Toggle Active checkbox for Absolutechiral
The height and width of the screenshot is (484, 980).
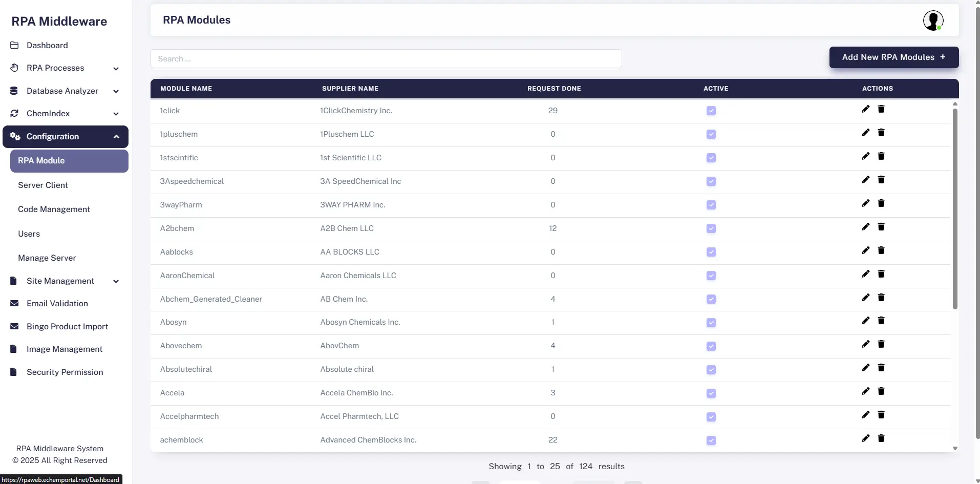(x=711, y=370)
